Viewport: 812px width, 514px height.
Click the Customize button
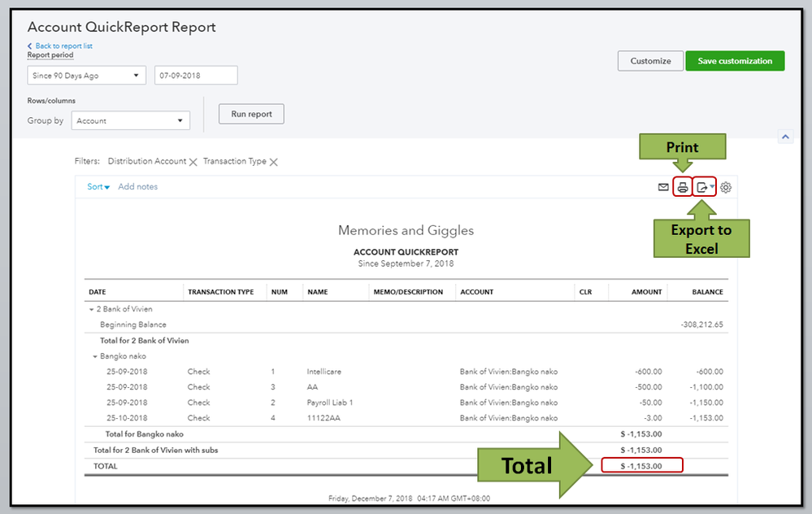tap(650, 61)
